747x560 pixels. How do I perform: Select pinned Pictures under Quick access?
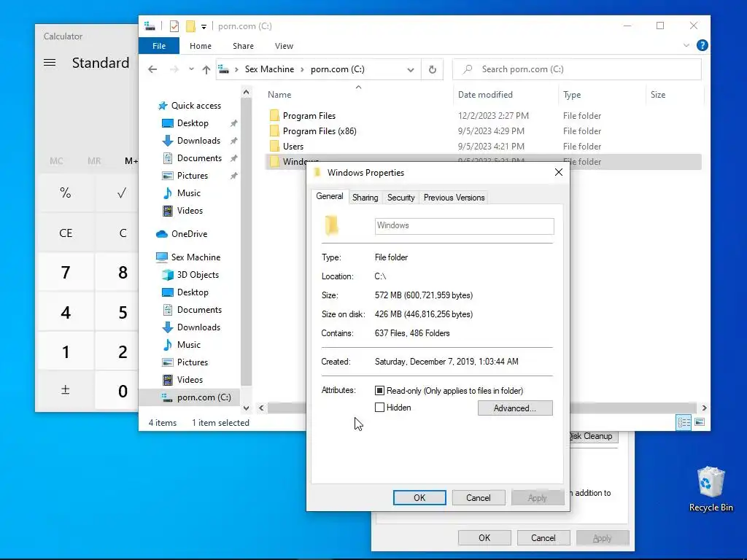pyautogui.click(x=193, y=176)
